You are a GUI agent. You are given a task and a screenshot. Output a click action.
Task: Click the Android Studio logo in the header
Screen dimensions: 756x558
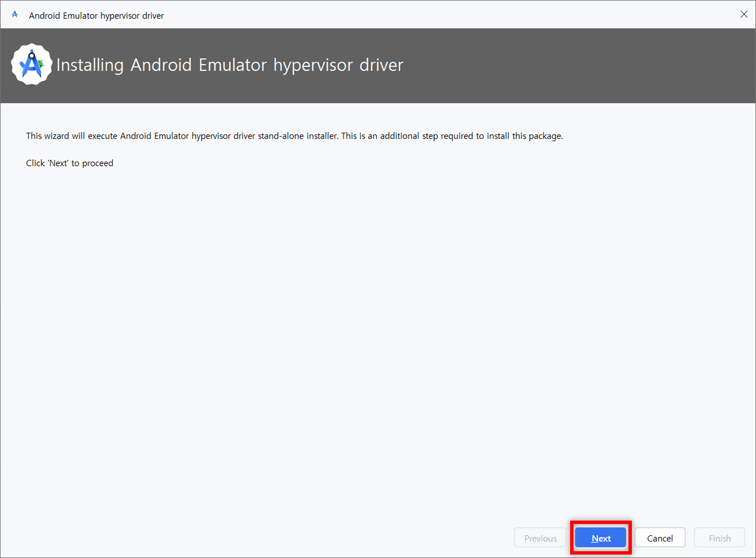[x=31, y=65]
